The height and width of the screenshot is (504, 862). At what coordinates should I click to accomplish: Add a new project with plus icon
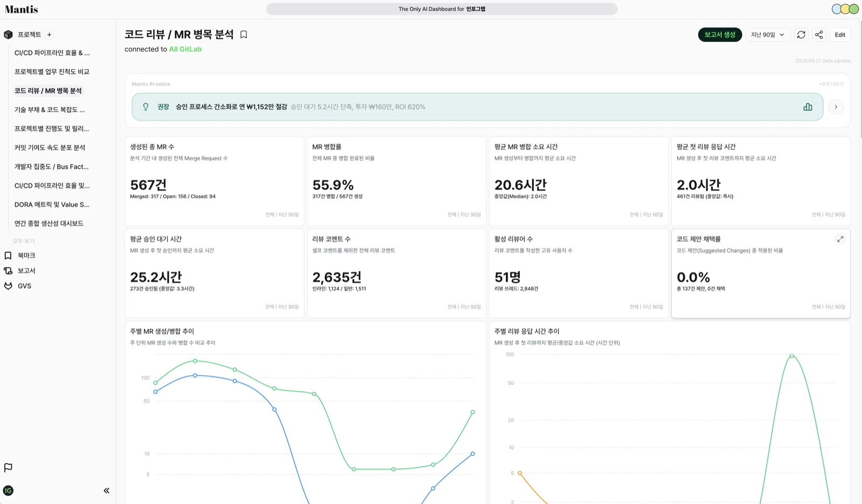49,34
